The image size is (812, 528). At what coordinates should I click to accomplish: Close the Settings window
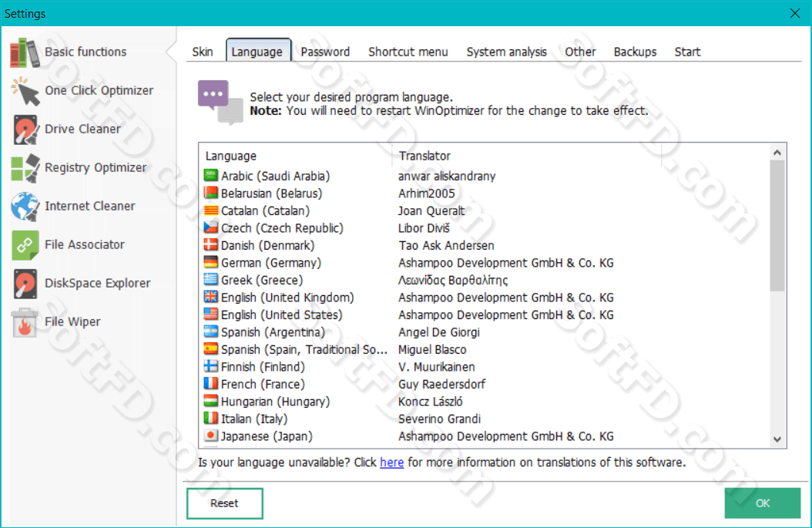[x=795, y=13]
